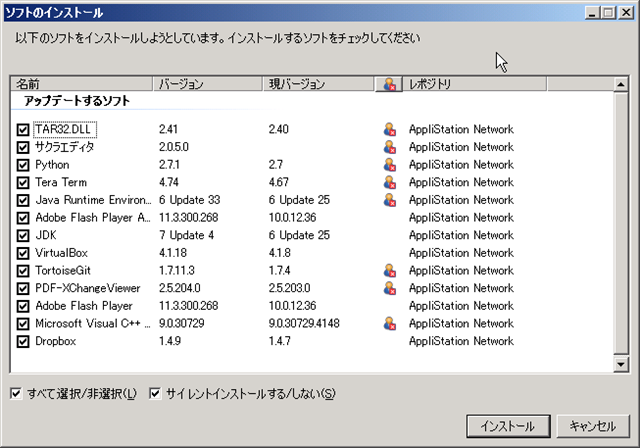
Task: Sort by the バージョン column header
Action: 207,84
